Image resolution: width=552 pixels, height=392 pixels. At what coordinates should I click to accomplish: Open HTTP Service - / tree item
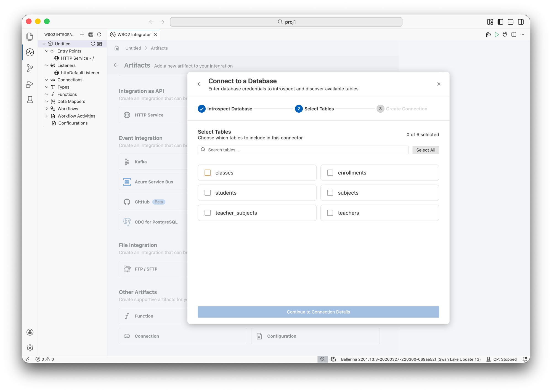coord(74,58)
